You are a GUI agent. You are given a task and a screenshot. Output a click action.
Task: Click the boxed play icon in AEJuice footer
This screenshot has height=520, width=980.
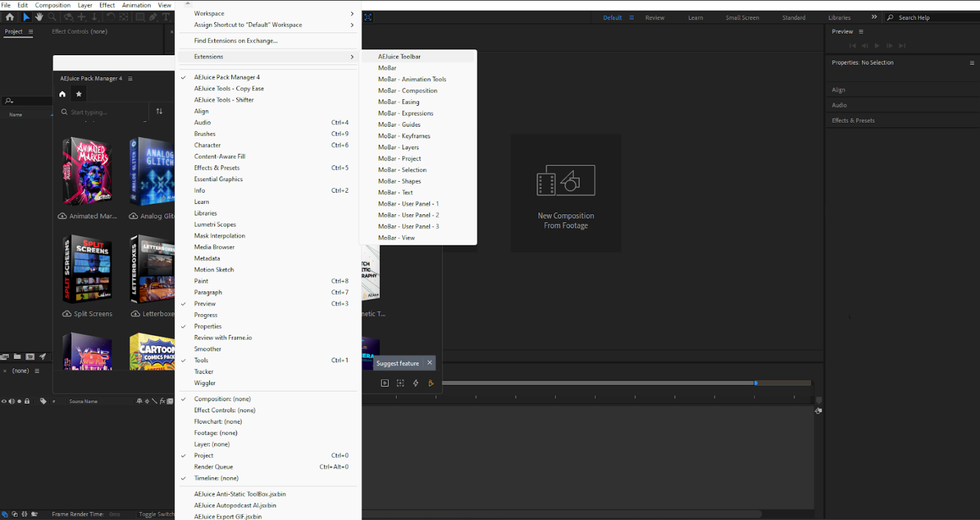(384, 383)
